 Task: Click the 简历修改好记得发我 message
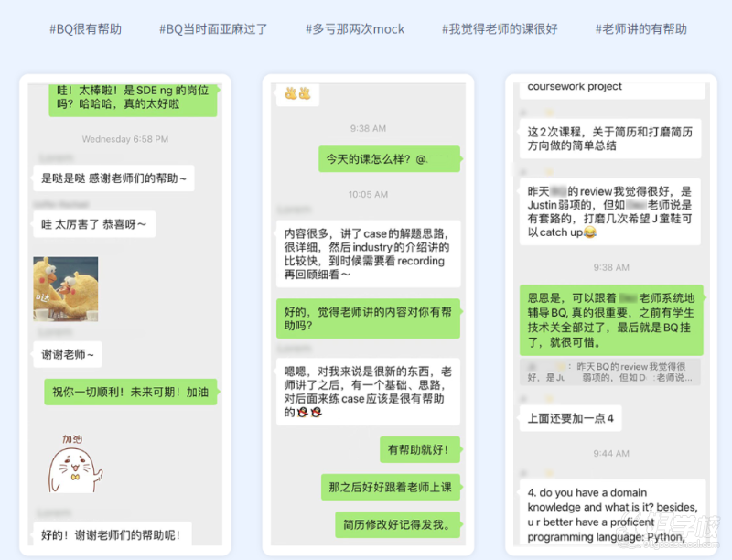coord(397,524)
